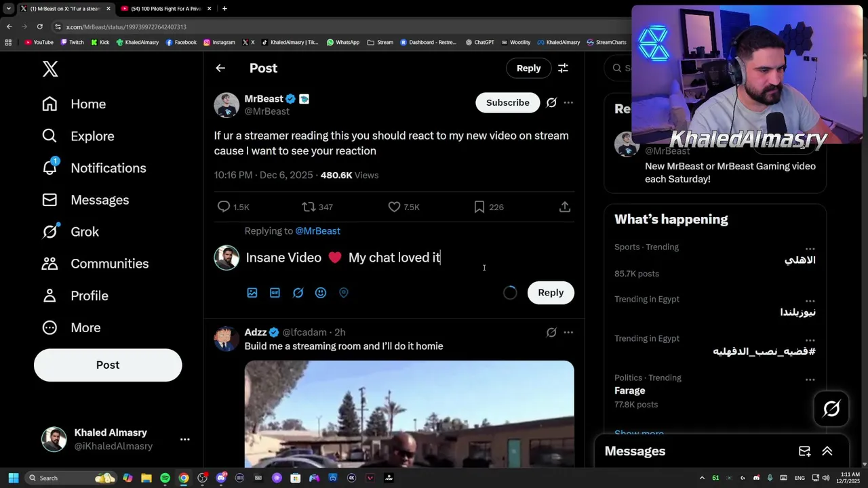
Task: Open Profile in the sidebar
Action: tap(75, 296)
